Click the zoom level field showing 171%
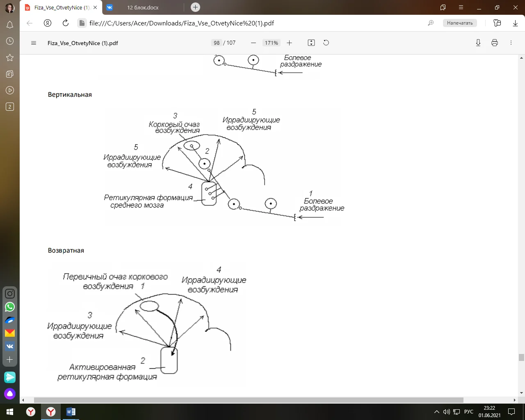 [x=271, y=43]
